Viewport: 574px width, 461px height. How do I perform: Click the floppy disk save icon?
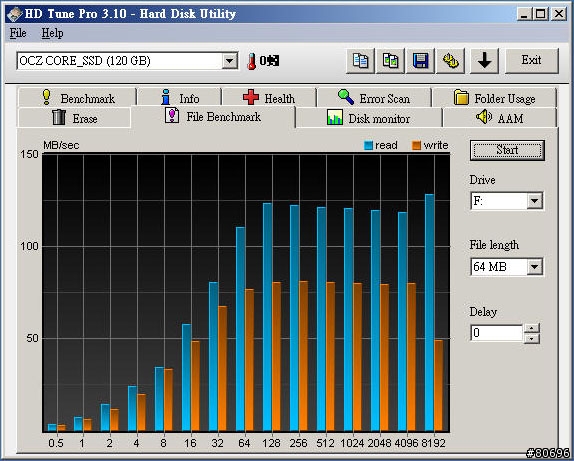click(420, 60)
